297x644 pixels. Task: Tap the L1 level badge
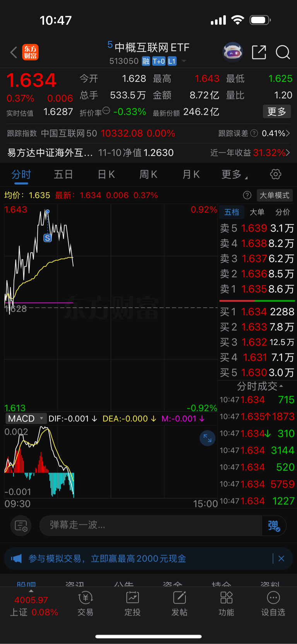(172, 61)
